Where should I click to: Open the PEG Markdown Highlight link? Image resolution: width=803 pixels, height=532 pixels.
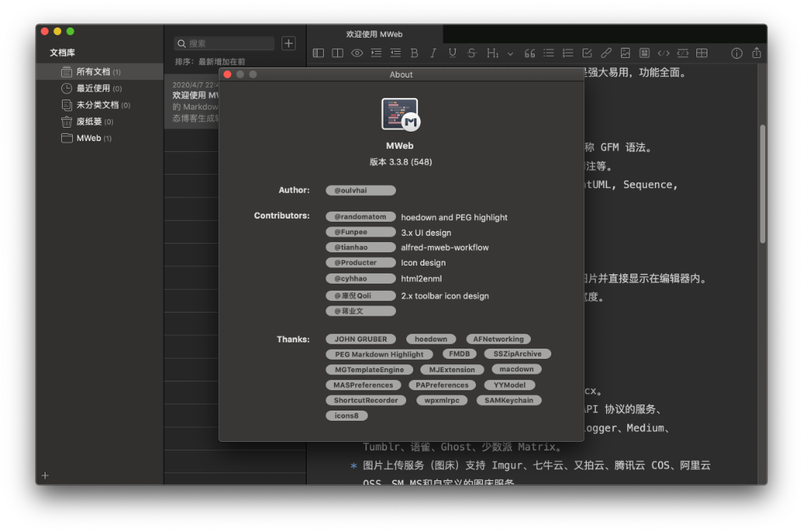(379, 354)
